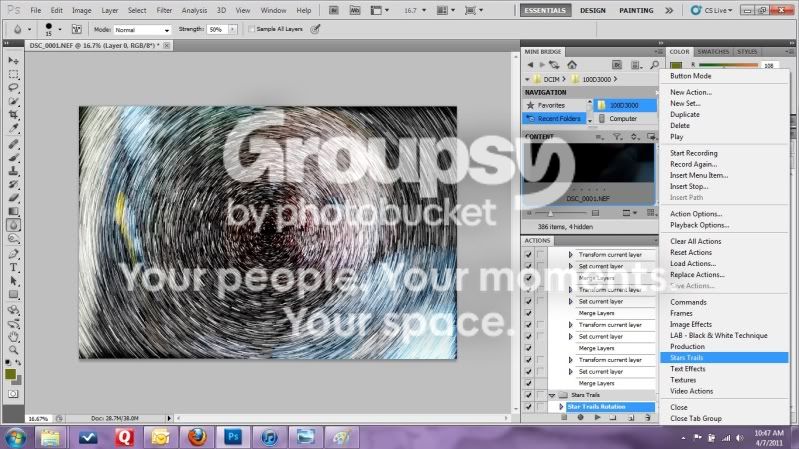Click the Essentials workspace button

pos(545,10)
